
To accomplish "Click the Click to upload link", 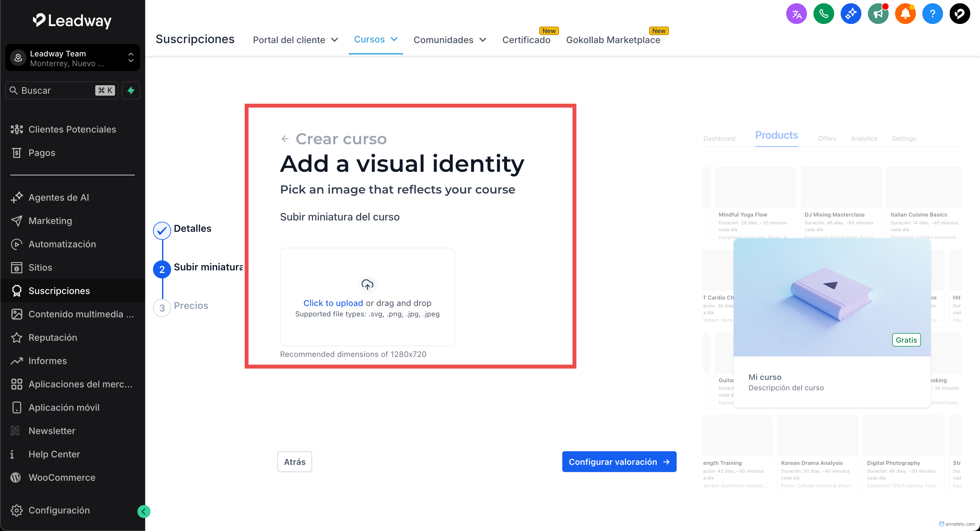I will 333,303.
